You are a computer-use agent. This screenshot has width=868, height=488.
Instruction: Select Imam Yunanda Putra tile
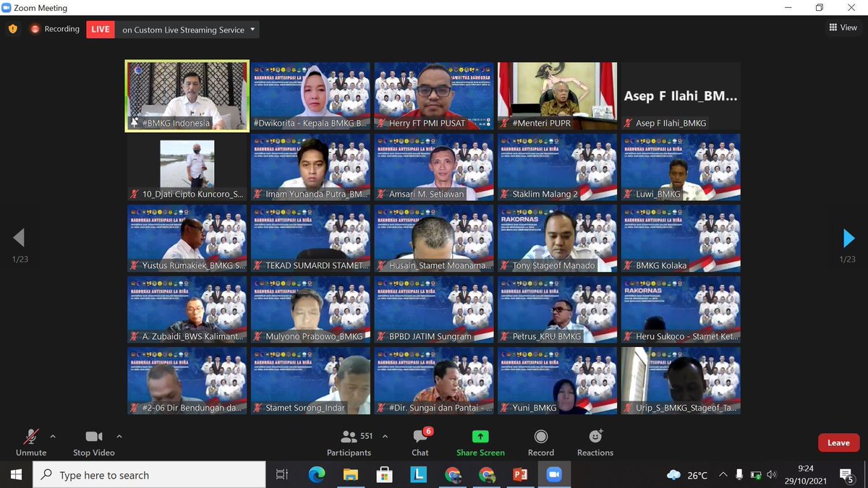tap(310, 167)
